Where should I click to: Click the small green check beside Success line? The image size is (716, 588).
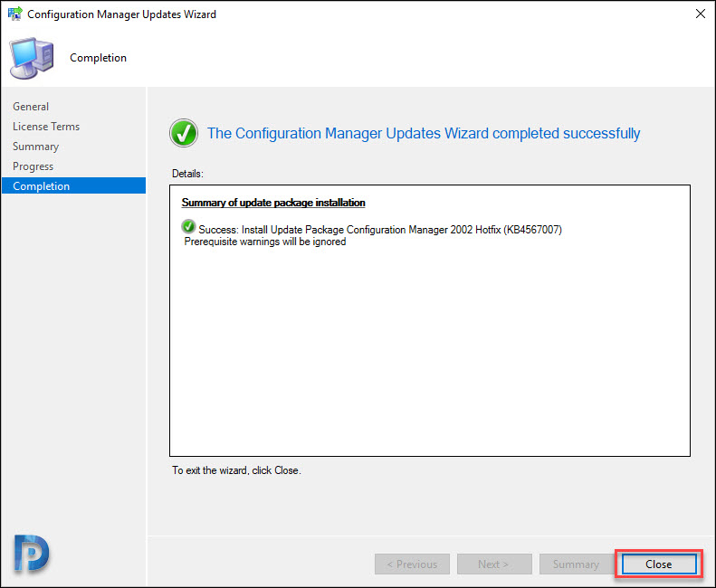click(188, 226)
